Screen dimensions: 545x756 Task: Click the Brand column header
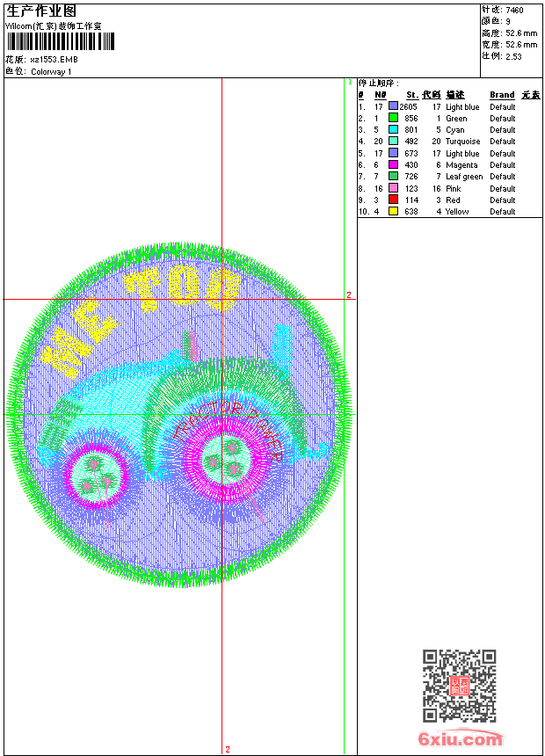[502, 95]
